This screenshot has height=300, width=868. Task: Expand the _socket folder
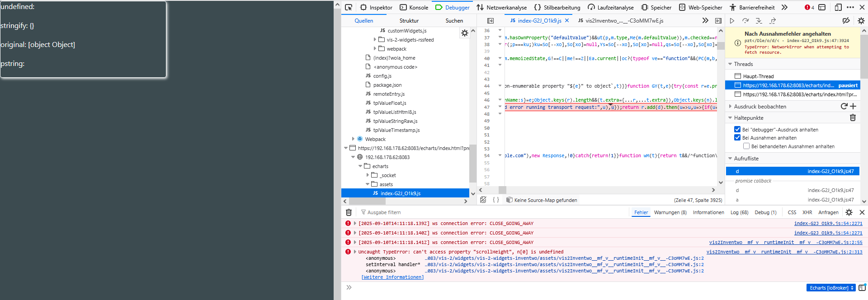[x=368, y=175]
